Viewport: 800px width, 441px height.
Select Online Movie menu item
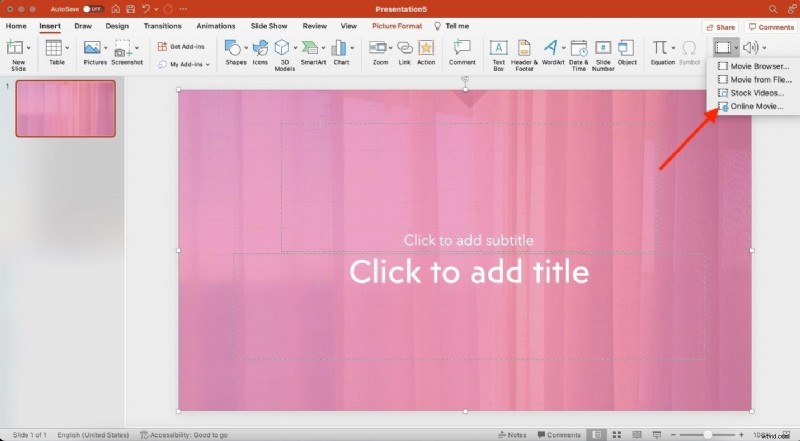coord(753,106)
